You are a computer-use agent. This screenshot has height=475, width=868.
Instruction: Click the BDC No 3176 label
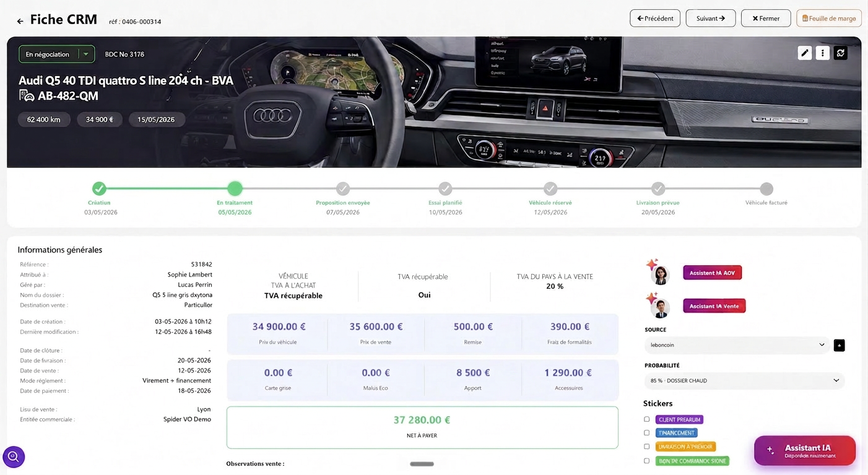pyautogui.click(x=124, y=54)
